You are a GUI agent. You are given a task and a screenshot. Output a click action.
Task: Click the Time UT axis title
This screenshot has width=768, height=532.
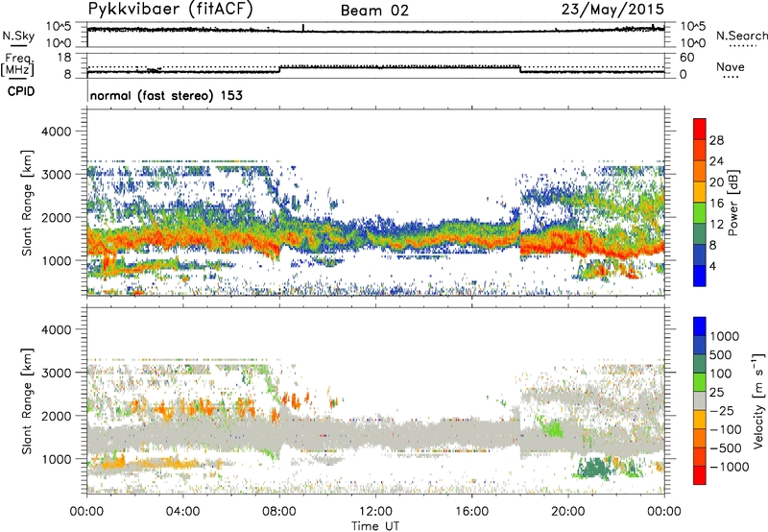tap(375, 525)
